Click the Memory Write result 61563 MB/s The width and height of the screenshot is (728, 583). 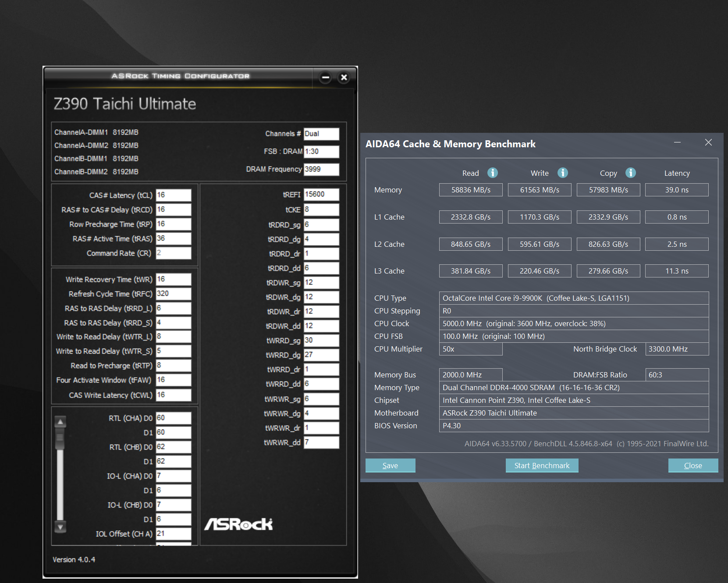click(x=540, y=190)
